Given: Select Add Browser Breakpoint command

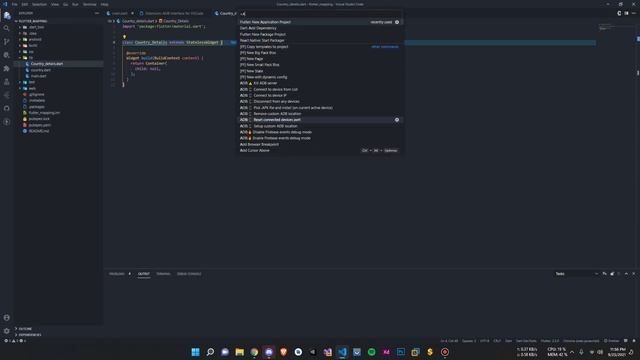Looking at the screenshot, I should pyautogui.click(x=320, y=144).
